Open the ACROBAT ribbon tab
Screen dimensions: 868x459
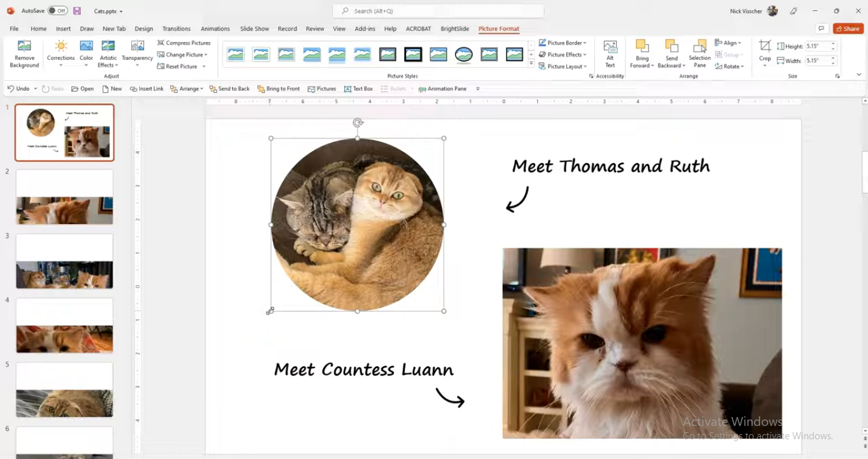pos(418,29)
